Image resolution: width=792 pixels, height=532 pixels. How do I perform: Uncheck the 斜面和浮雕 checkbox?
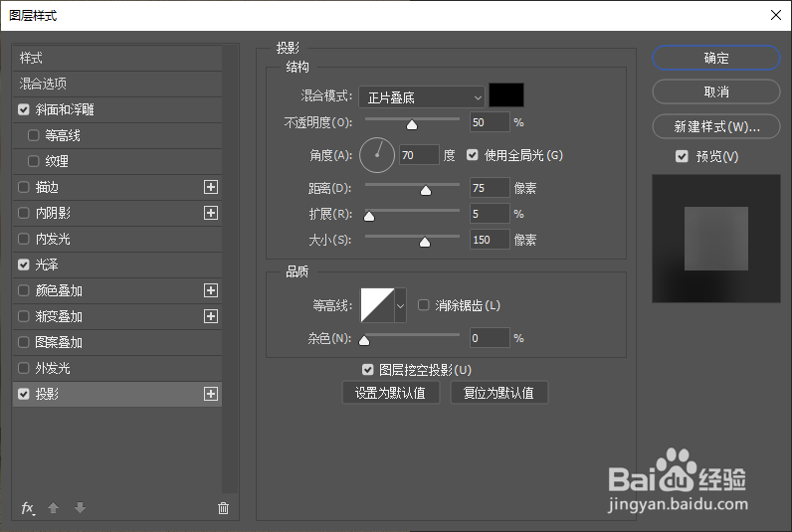[x=24, y=109]
